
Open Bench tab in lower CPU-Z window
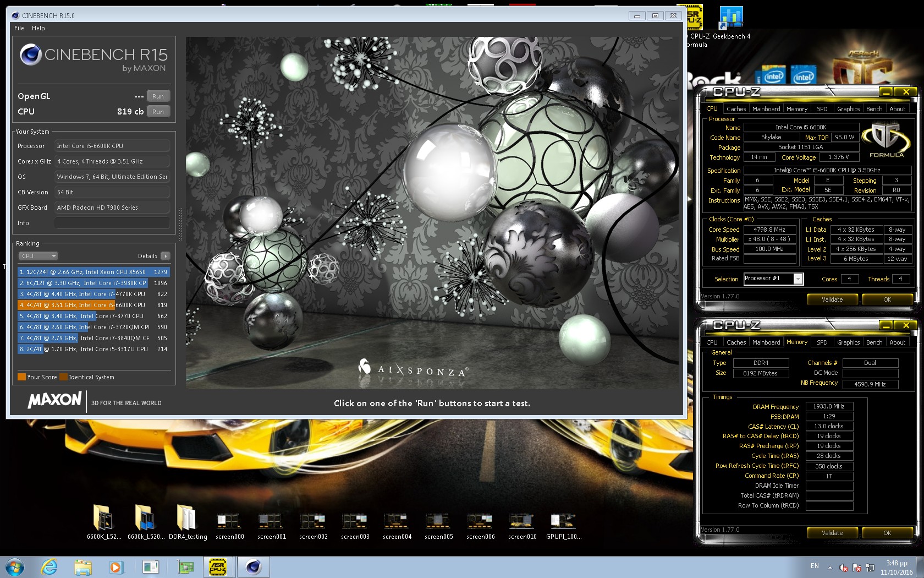874,342
